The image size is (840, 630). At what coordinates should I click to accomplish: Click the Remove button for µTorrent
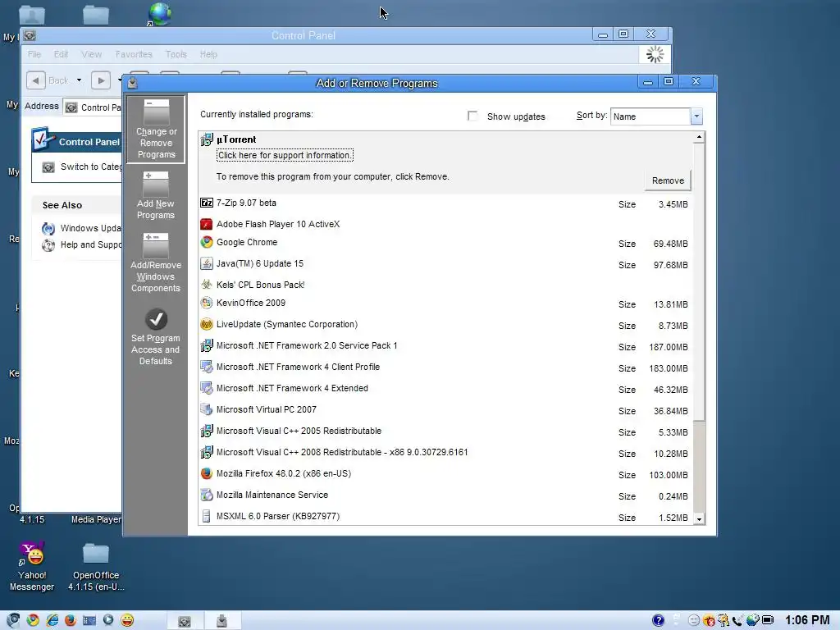[668, 180]
